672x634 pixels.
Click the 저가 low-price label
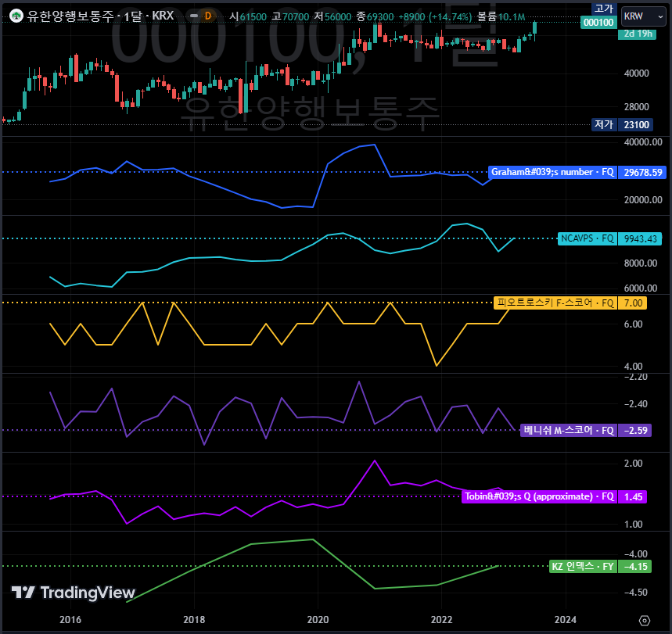click(604, 124)
